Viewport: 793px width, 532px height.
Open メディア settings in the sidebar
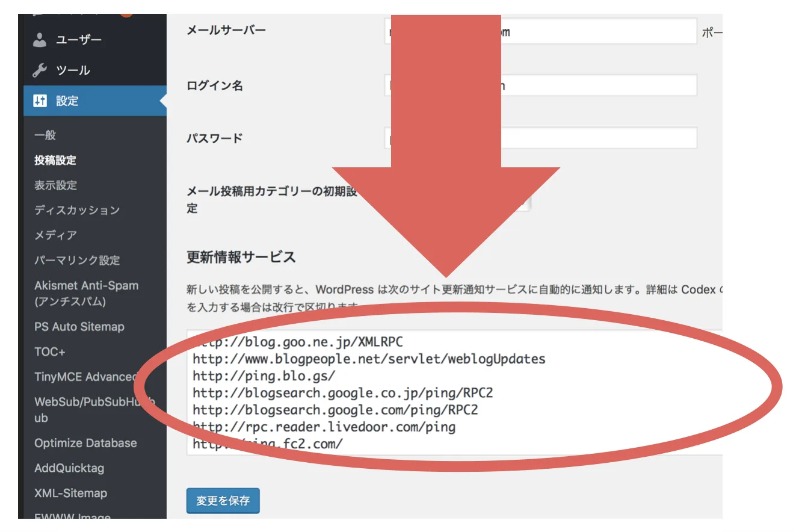click(55, 235)
